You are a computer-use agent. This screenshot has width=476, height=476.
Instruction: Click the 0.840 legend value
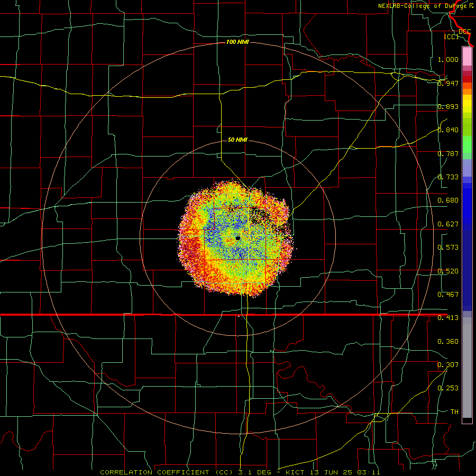click(x=448, y=130)
